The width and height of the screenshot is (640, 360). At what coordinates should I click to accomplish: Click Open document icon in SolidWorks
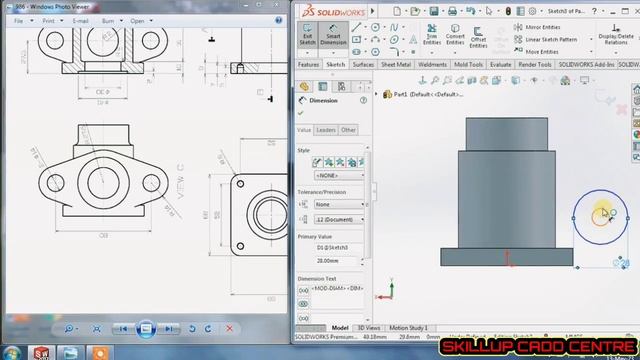415,11
